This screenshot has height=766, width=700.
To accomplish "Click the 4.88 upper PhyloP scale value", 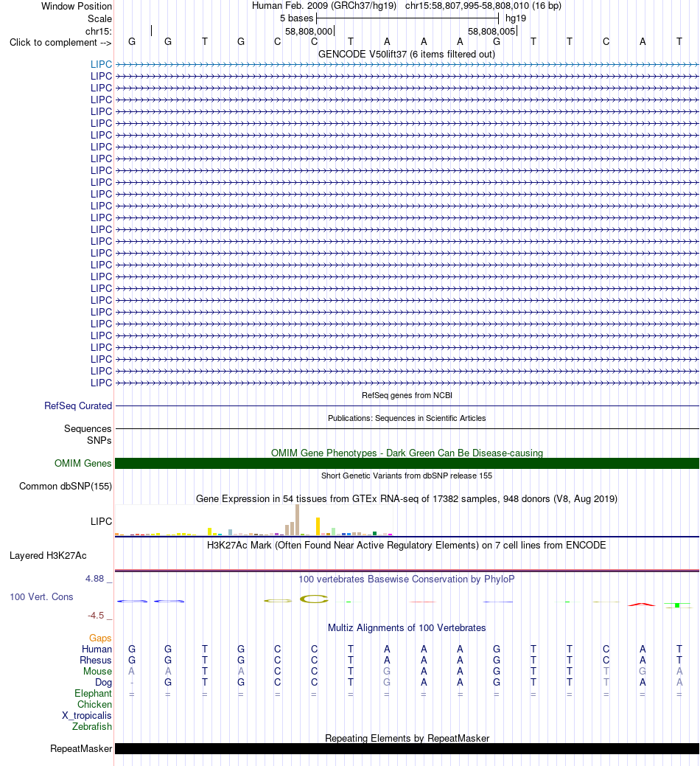I will (x=95, y=579).
